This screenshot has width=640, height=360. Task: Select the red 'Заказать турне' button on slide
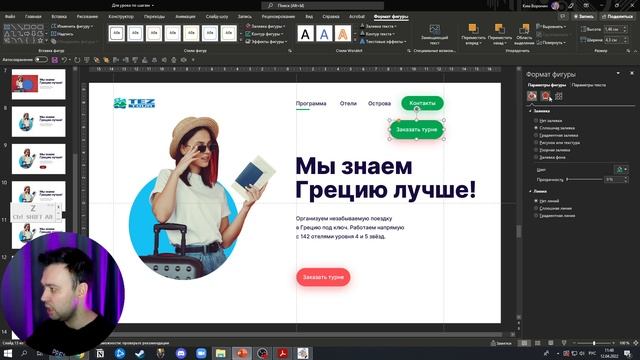point(323,277)
